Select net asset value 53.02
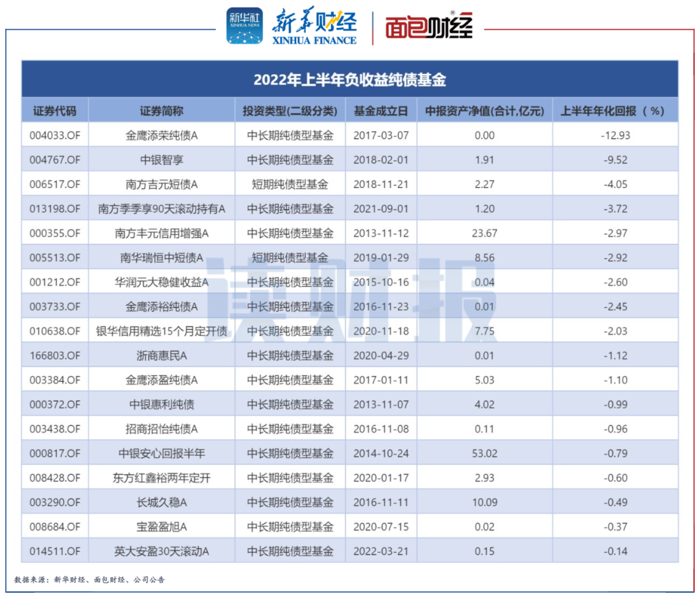The height and width of the screenshot is (598, 700). tap(484, 454)
